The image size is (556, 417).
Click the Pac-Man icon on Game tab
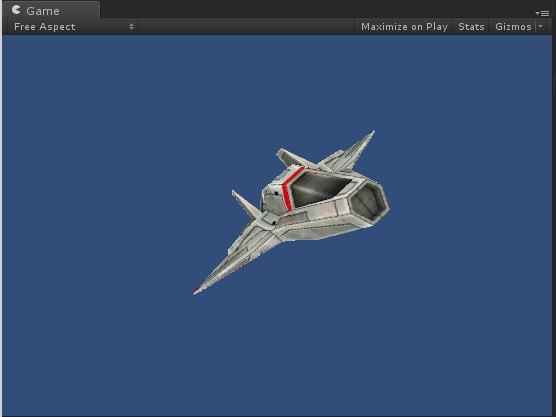pos(16,10)
